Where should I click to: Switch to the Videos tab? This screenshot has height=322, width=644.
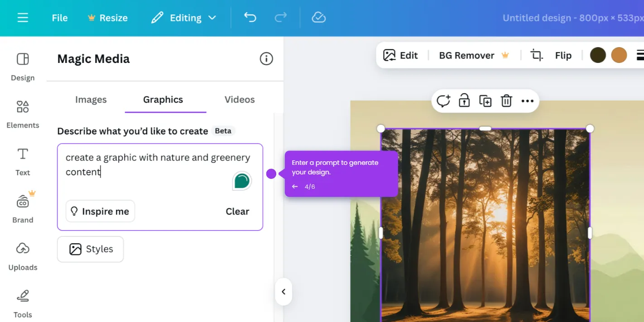click(x=239, y=100)
